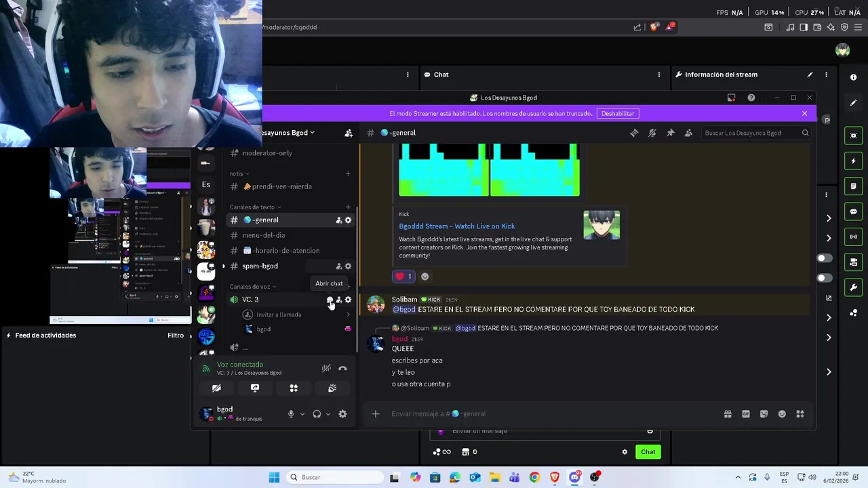This screenshot has width=868, height=488.
Task: Click Buscar Los Desayunos Bgod search field
Action: [x=755, y=133]
